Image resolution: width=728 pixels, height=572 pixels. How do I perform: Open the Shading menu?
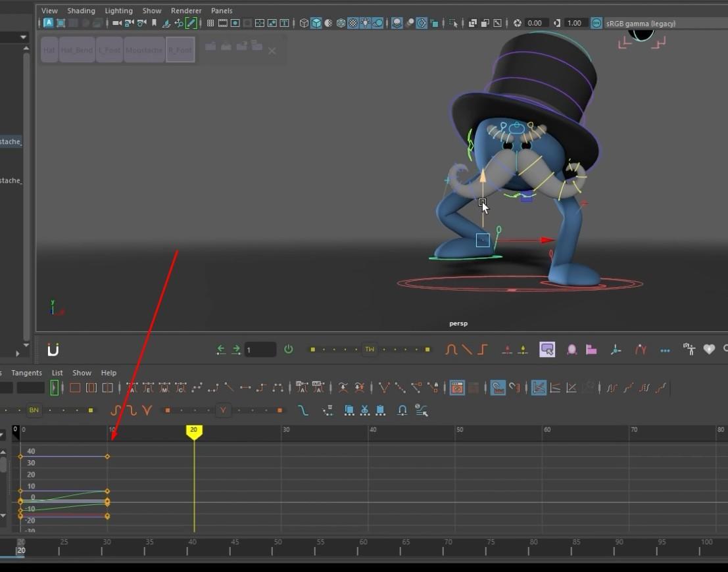click(81, 11)
